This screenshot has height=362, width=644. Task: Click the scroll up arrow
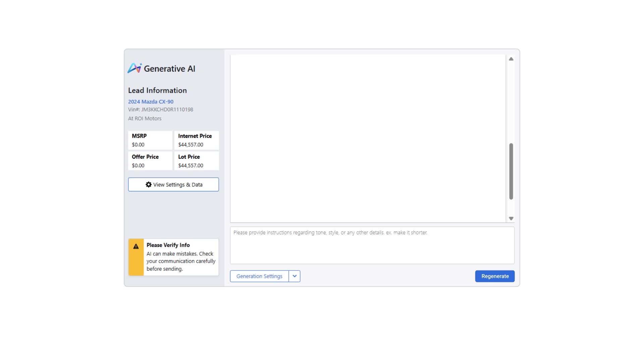[x=511, y=59]
